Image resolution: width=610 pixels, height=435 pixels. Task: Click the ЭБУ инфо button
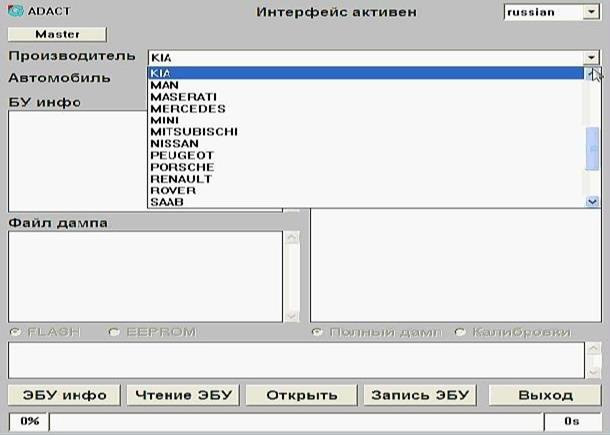tap(64, 395)
